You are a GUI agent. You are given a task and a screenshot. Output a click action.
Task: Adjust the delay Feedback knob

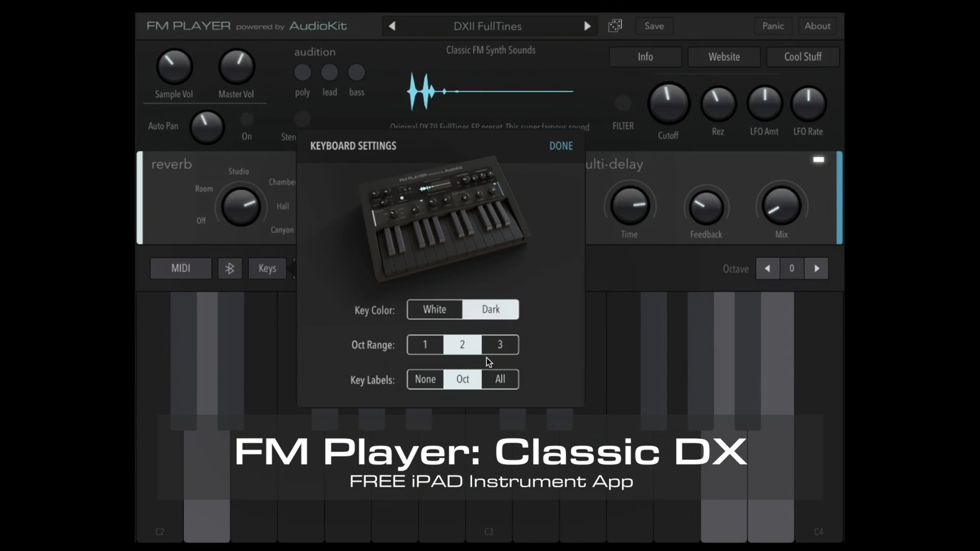pyautogui.click(x=706, y=207)
